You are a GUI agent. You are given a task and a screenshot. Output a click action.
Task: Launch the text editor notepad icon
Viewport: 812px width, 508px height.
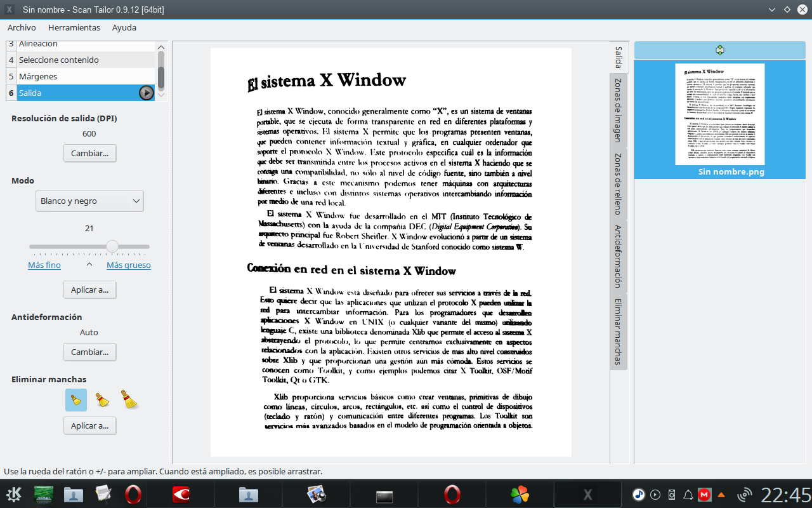pyautogui.click(x=103, y=494)
